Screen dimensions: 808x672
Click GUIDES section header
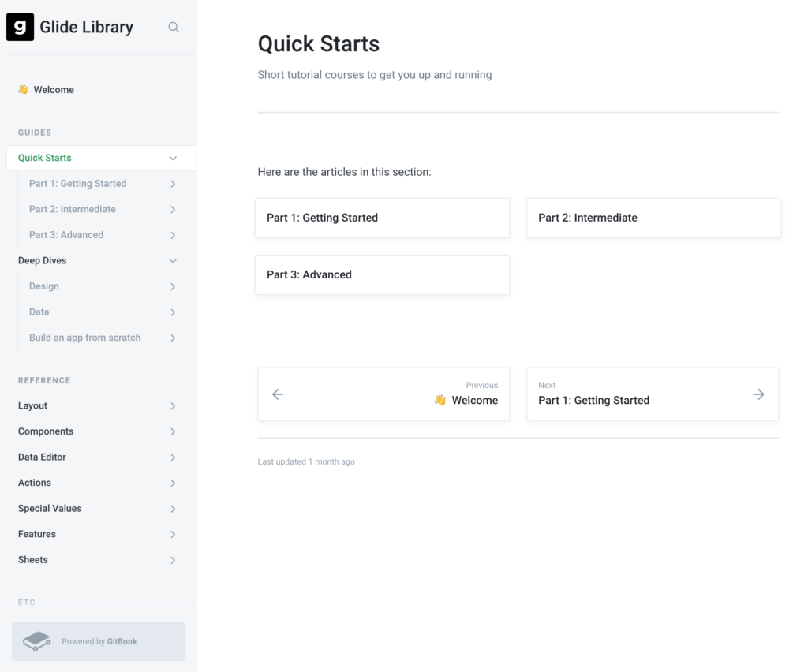pos(35,133)
